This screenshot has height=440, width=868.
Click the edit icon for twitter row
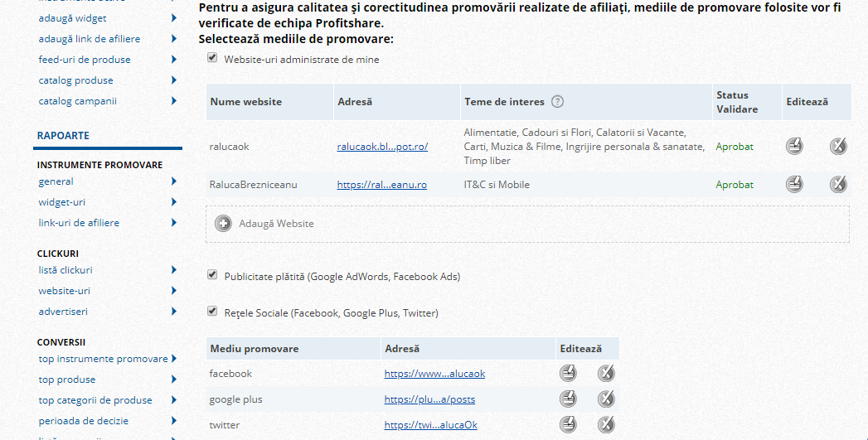(567, 425)
